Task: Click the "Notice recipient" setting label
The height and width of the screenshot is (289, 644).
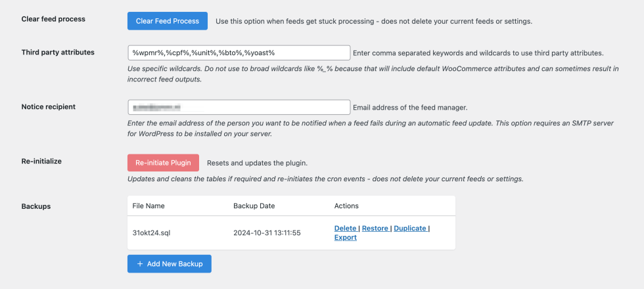Action: [48, 106]
